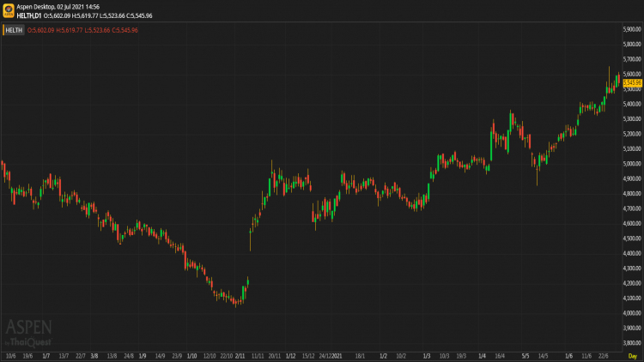Image resolution: width=644 pixels, height=362 pixels.
Task: Click the 10/3 date axis label
Action: coord(444,356)
